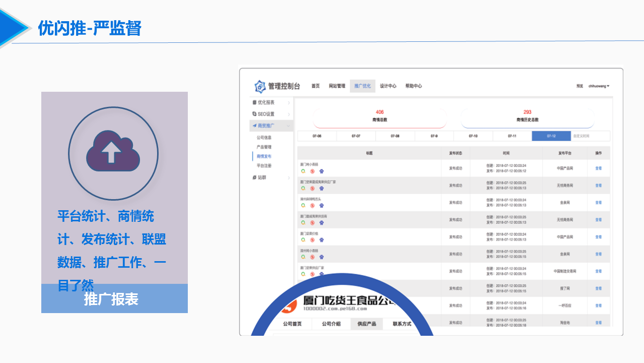The width and height of the screenshot is (644, 363).
Task: Select the 07-10 date tab
Action: [x=473, y=136]
